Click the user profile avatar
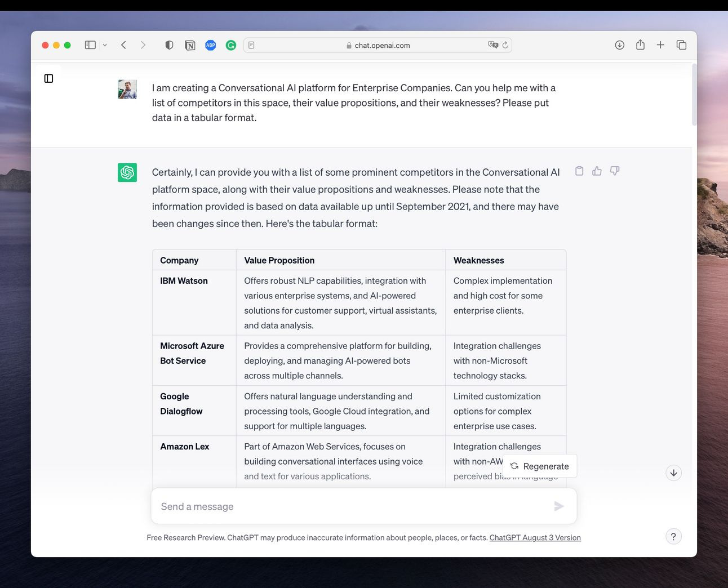This screenshot has height=588, width=728. (x=127, y=89)
